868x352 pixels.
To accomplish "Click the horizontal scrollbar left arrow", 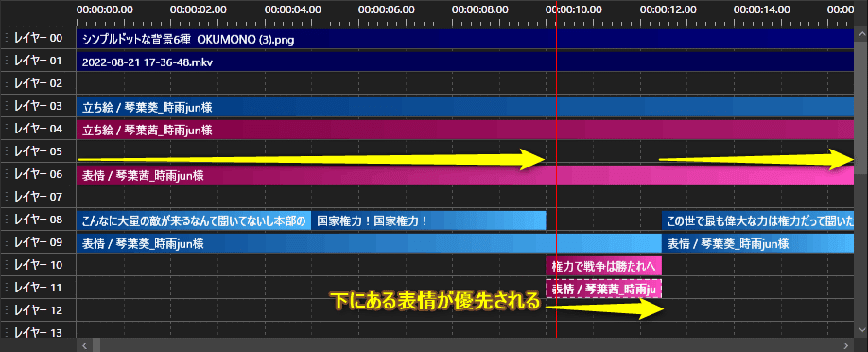I will pos(85,345).
